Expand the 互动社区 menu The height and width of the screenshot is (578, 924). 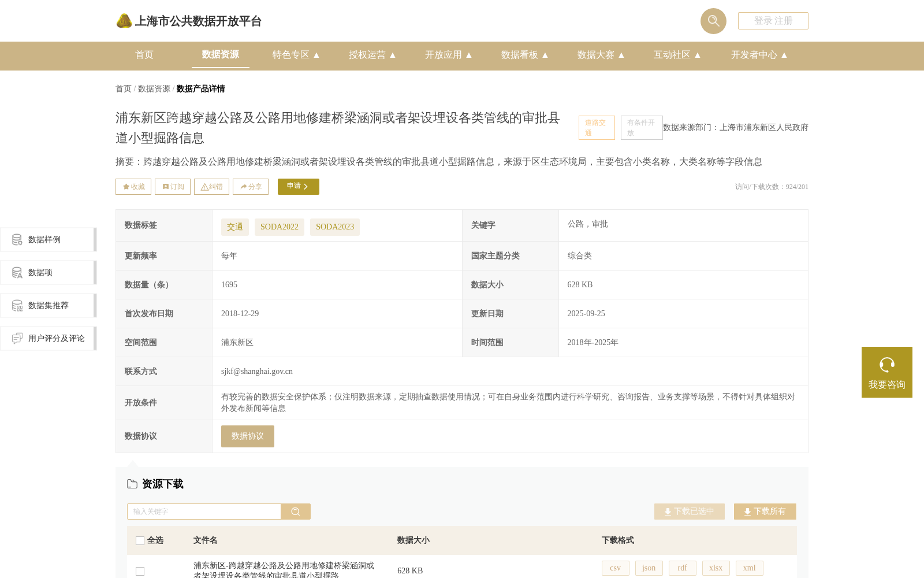click(677, 55)
